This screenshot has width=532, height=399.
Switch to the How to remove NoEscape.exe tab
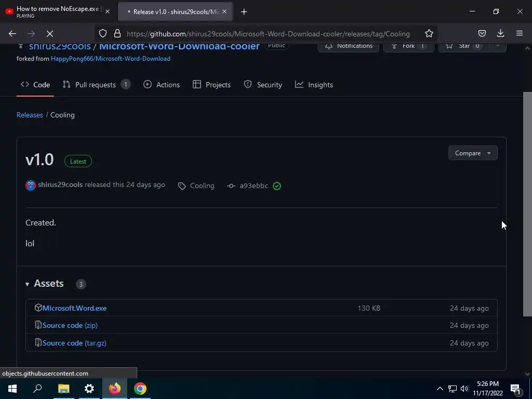click(58, 11)
